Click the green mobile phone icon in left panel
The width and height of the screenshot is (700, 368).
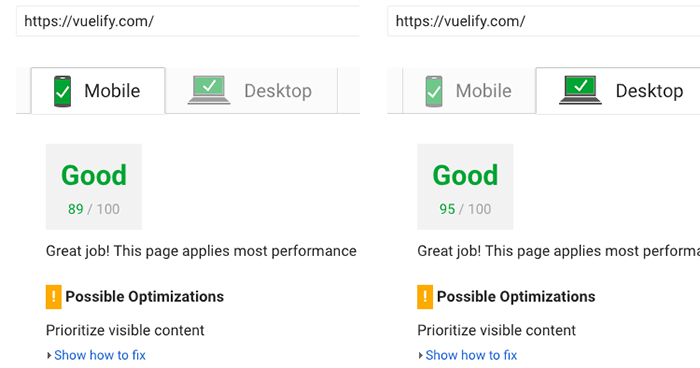(x=62, y=91)
